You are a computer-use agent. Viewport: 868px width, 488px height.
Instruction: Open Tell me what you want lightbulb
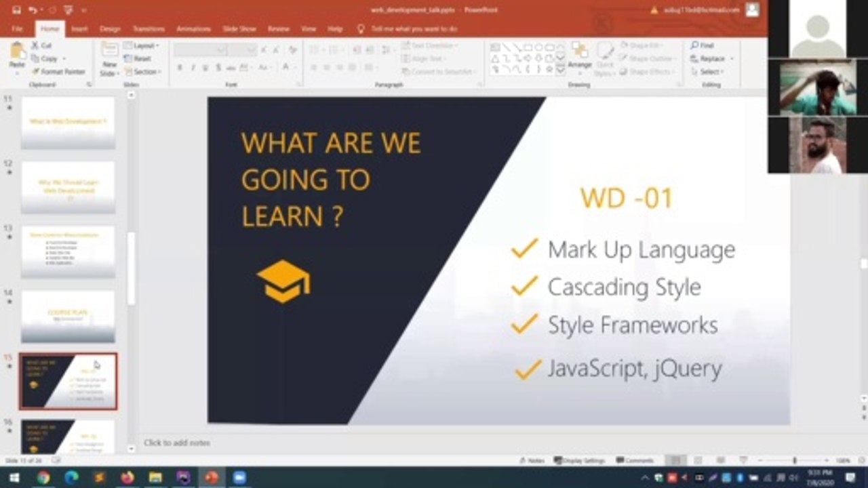pyautogui.click(x=361, y=29)
